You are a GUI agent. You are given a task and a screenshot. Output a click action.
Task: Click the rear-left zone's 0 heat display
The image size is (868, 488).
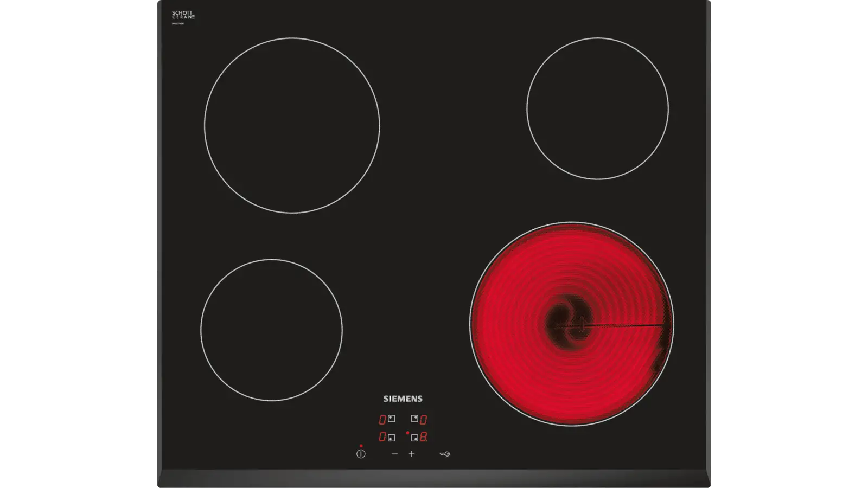click(382, 420)
